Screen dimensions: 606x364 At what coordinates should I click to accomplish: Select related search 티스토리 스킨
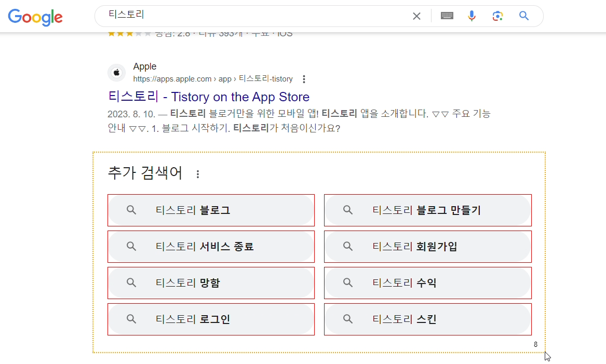point(428,319)
